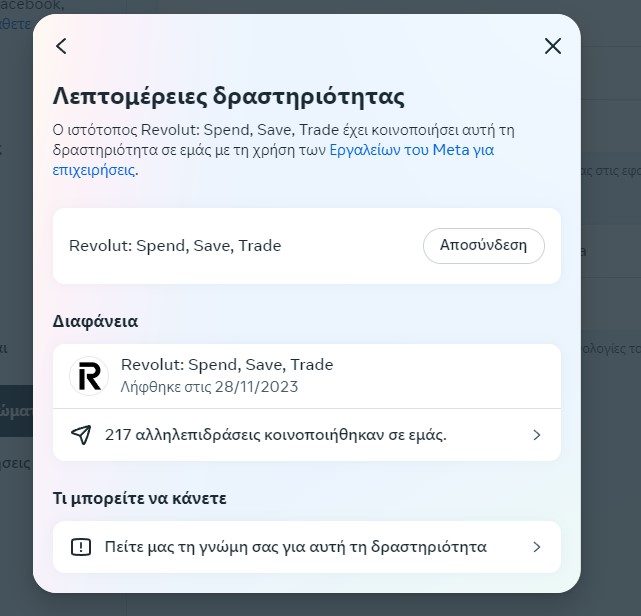641x616 pixels.
Task: Open 217 αλληλεπιδράσεις κοινοποιήθηκαν σε εμάς
Action: pos(275,435)
